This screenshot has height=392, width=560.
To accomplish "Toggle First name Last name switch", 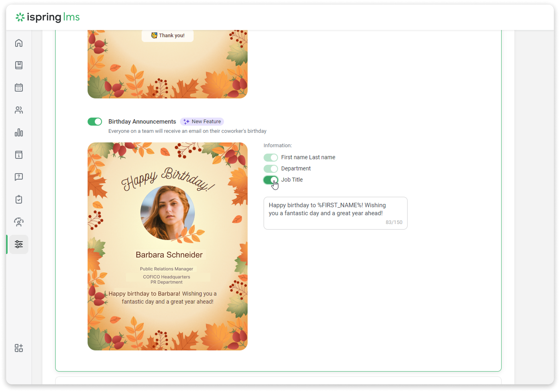I will pyautogui.click(x=270, y=157).
